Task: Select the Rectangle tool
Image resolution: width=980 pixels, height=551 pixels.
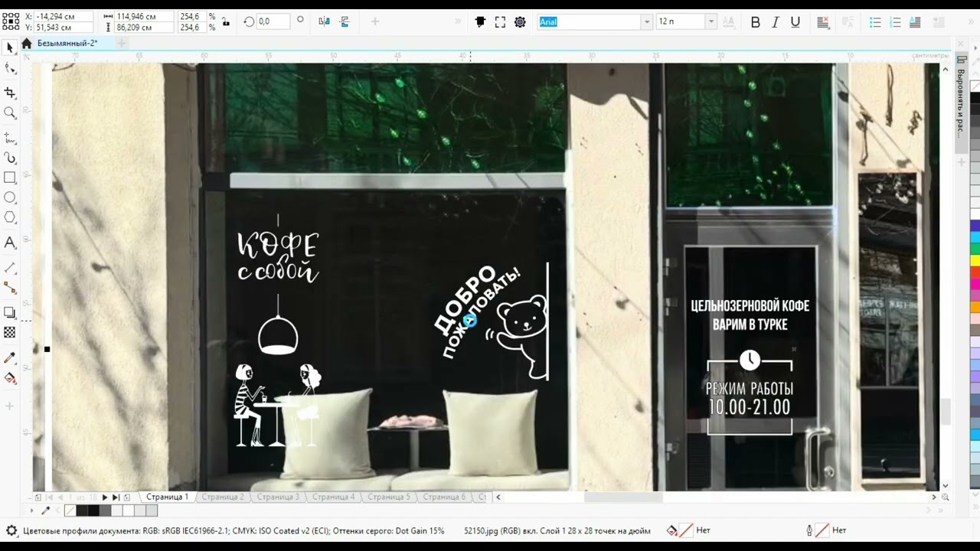Action: coord(10,178)
